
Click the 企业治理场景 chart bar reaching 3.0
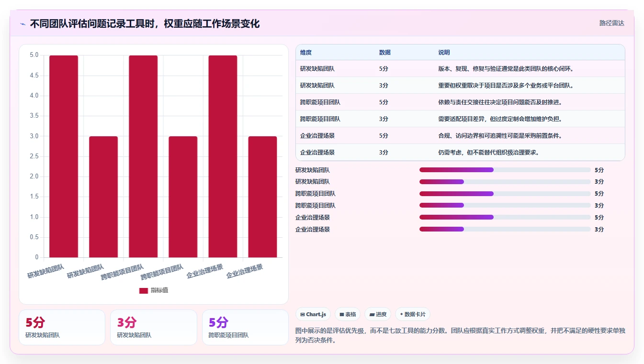pos(262,197)
